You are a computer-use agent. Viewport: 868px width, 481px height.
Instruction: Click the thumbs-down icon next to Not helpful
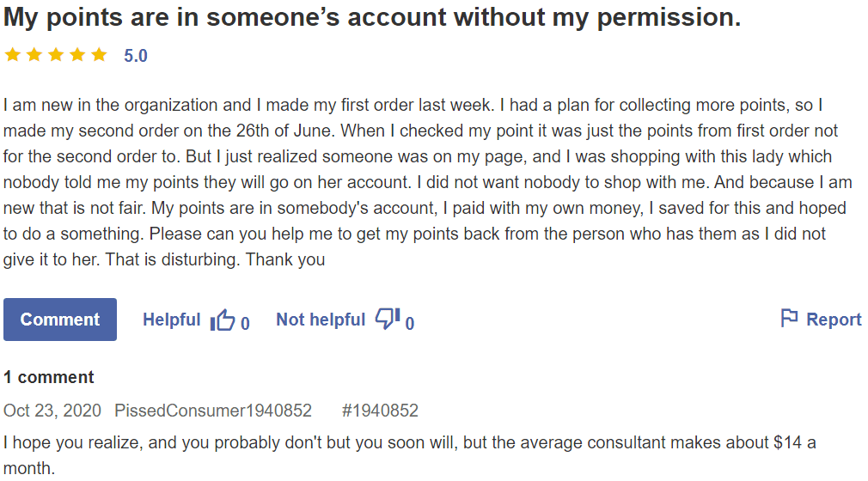(x=388, y=319)
